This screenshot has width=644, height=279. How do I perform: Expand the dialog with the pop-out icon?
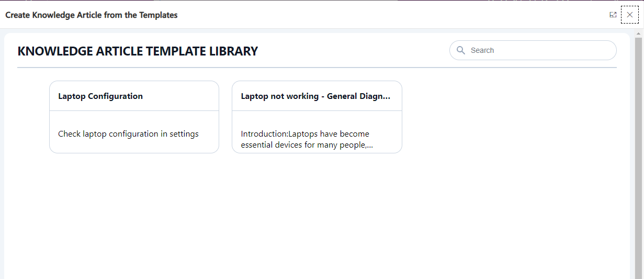[x=613, y=15]
